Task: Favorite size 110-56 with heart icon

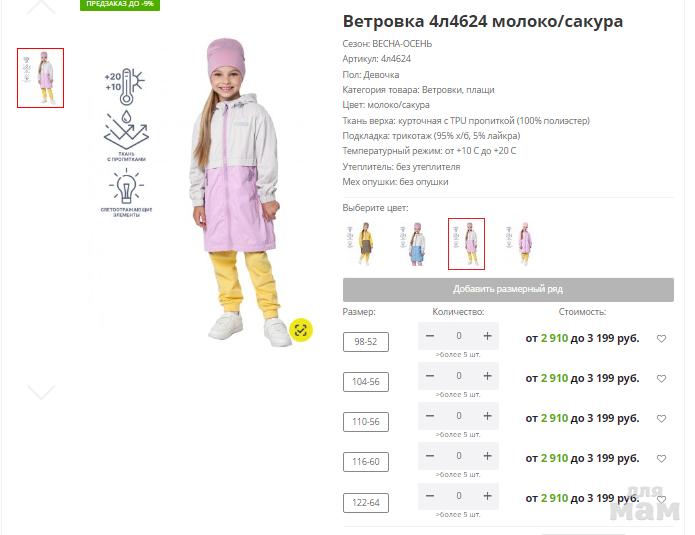Action: point(661,418)
